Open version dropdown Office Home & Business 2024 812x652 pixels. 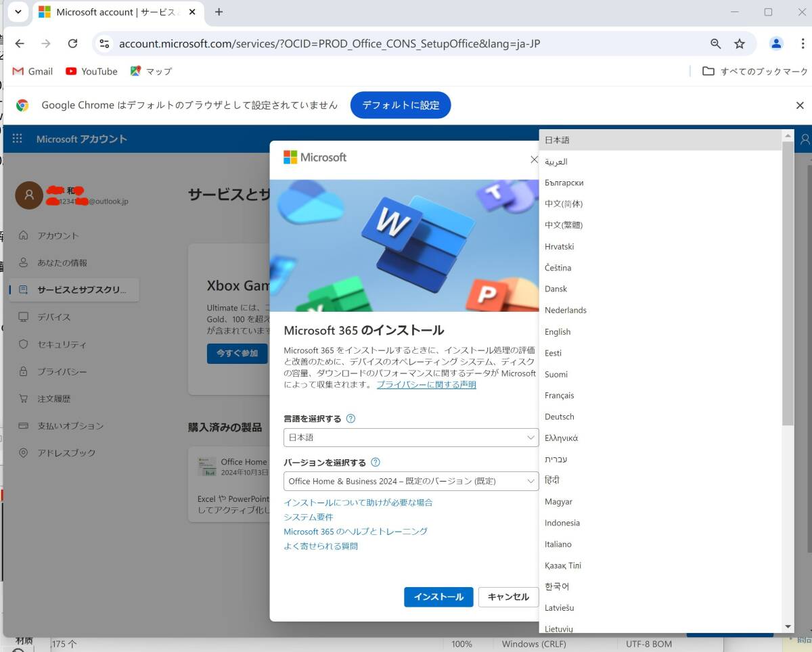point(411,481)
